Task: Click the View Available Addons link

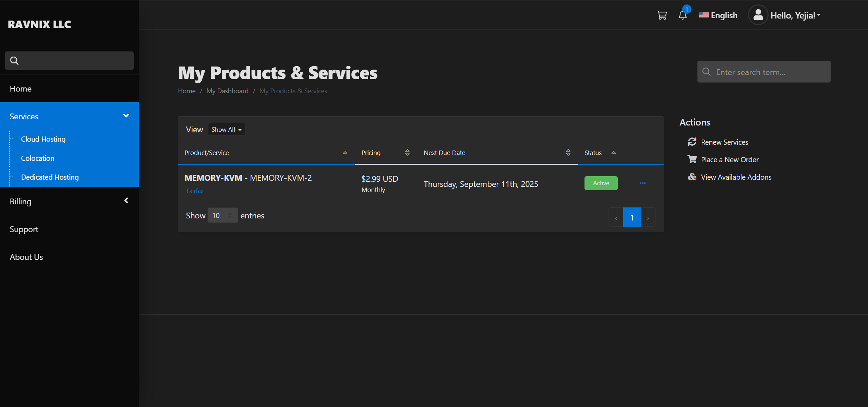Action: click(736, 177)
